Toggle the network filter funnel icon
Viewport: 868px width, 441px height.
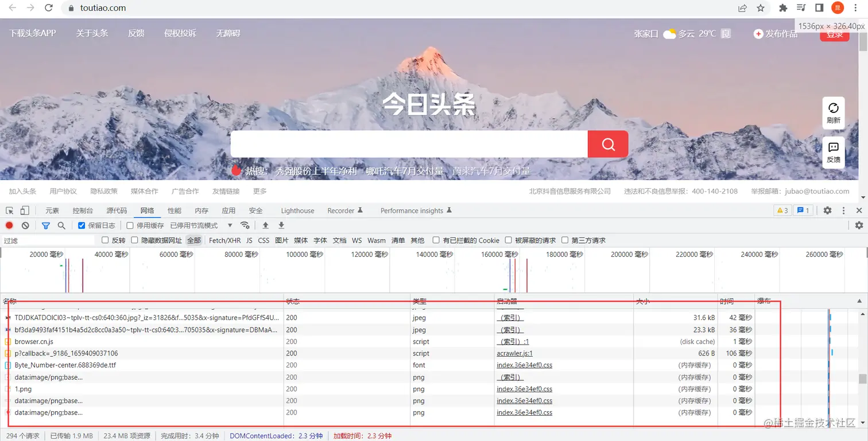(46, 225)
